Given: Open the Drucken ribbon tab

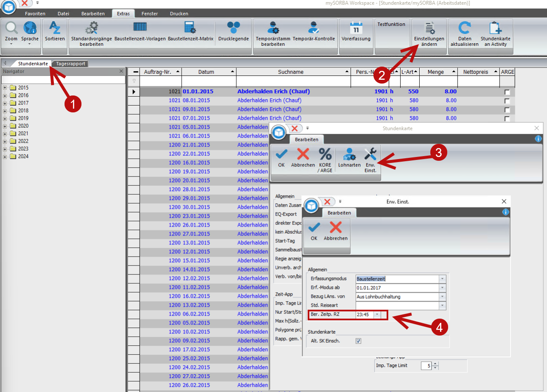Looking at the screenshot, I should coord(179,14).
